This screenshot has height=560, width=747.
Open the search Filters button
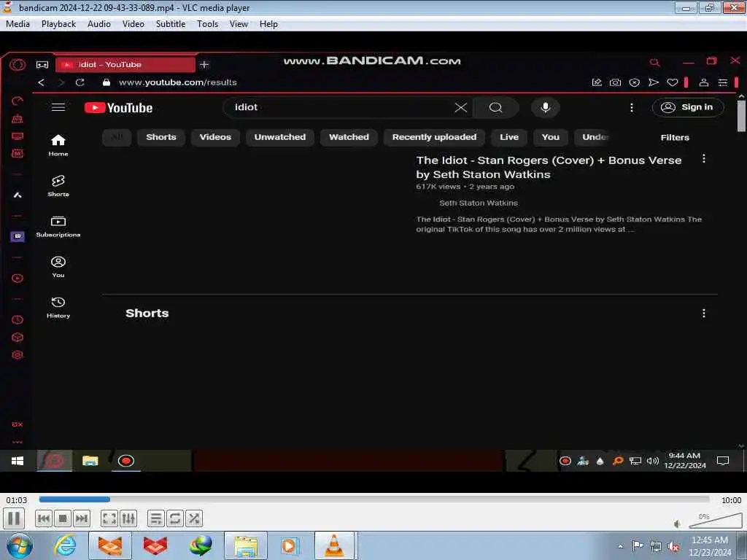click(x=675, y=138)
